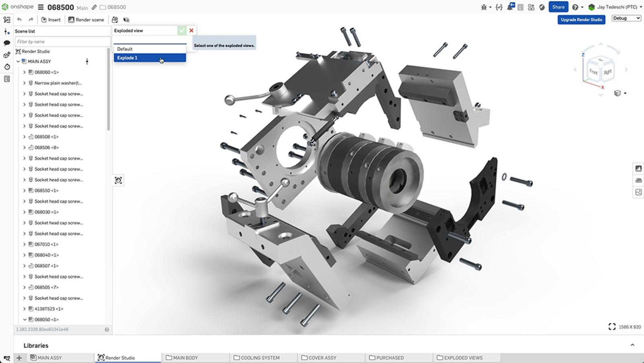Click the document link chain icon

(x=94, y=7)
